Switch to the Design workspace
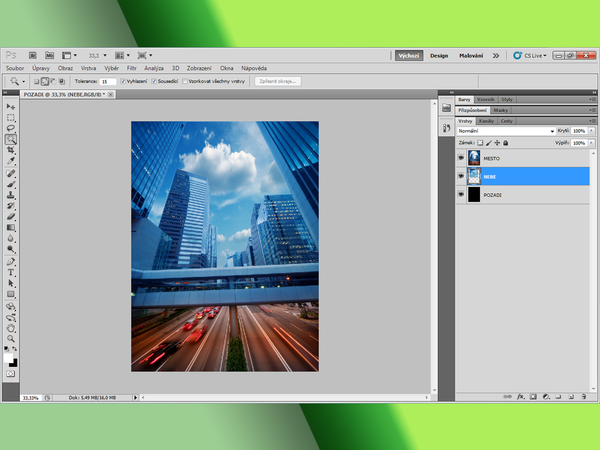This screenshot has height=450, width=600. tap(439, 56)
